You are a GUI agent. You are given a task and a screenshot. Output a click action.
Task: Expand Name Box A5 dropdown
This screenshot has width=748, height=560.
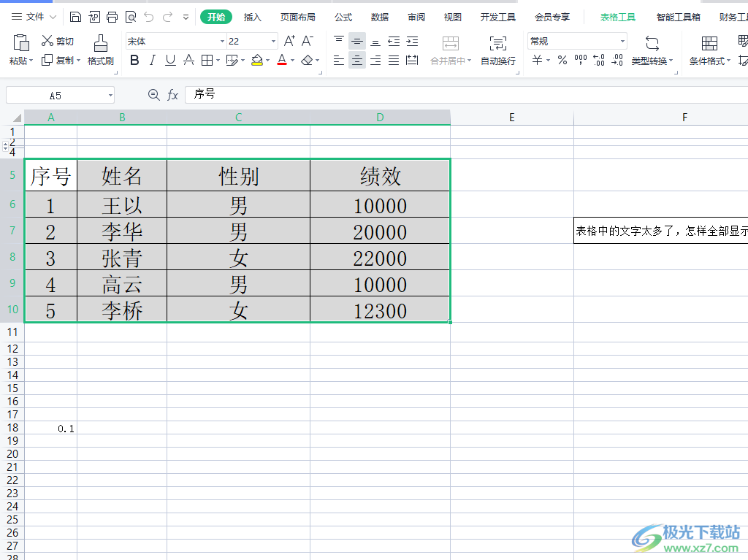click(110, 96)
